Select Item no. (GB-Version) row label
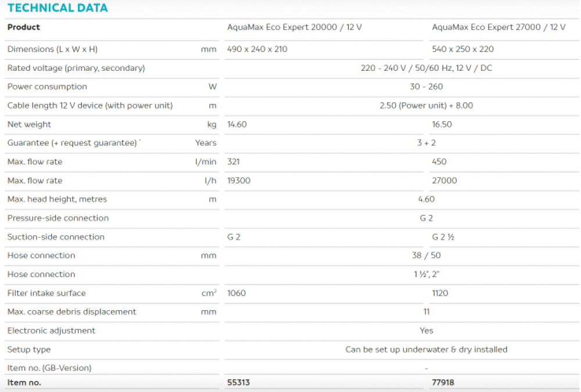The width and height of the screenshot is (581, 392). pos(49,368)
